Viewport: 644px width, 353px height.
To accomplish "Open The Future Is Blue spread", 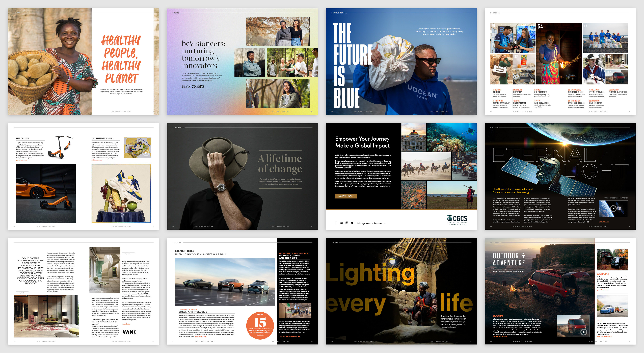I will [401, 62].
